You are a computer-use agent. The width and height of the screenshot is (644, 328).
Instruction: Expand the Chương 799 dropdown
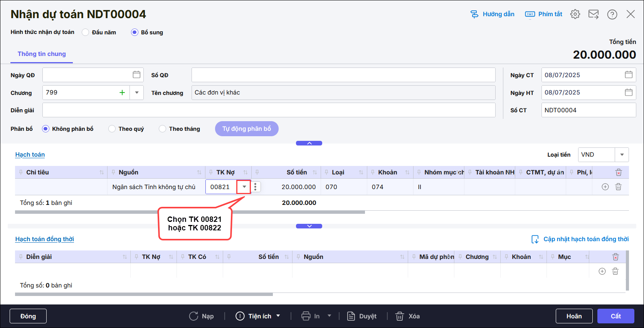click(137, 93)
